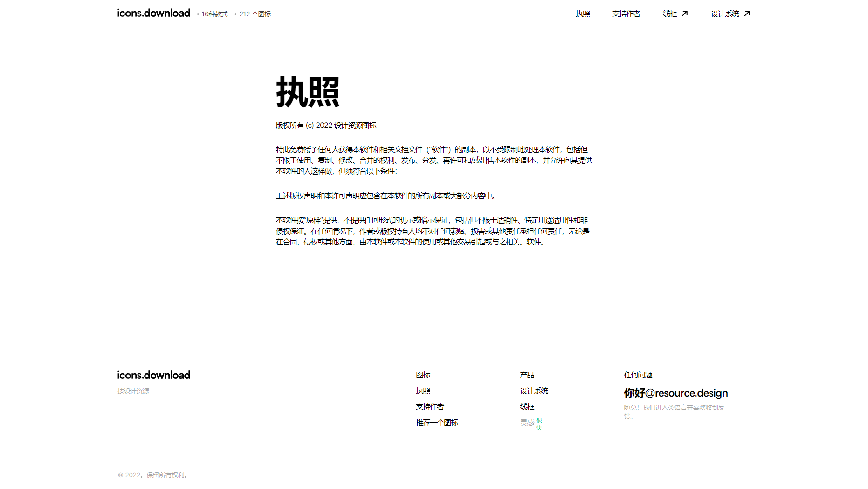Click the 灵感 item in the footer
Screen dimensions: 868x489
[x=527, y=423]
